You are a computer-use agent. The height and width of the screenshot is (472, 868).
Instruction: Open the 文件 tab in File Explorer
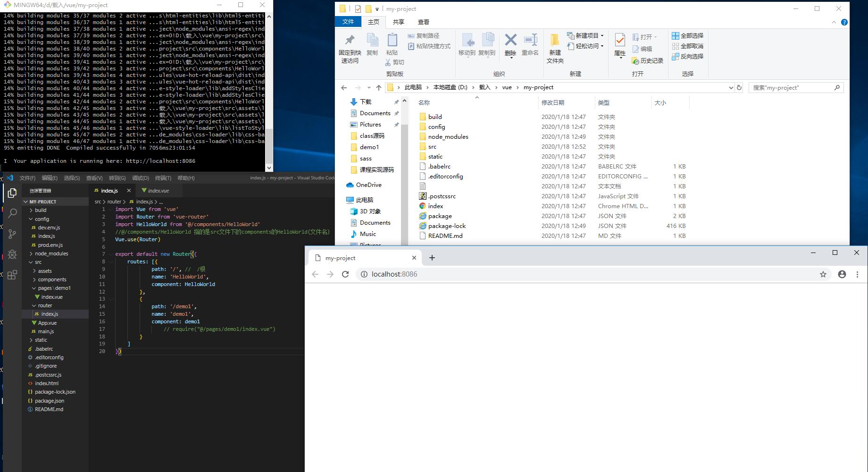coord(348,22)
